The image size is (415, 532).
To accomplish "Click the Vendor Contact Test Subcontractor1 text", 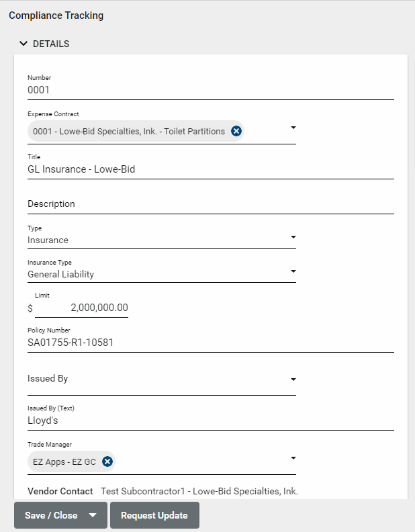I will pyautogui.click(x=199, y=491).
